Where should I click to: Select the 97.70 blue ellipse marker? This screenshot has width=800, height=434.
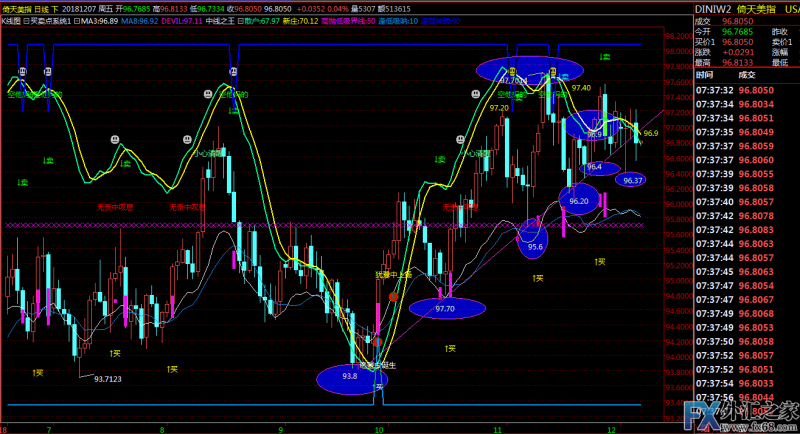445,309
